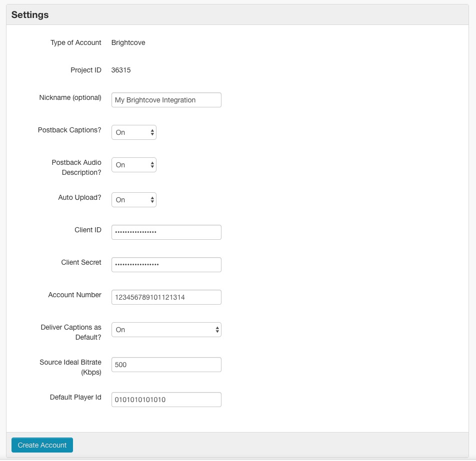Click the Nickname (optional) label
476x461 pixels.
coord(70,98)
